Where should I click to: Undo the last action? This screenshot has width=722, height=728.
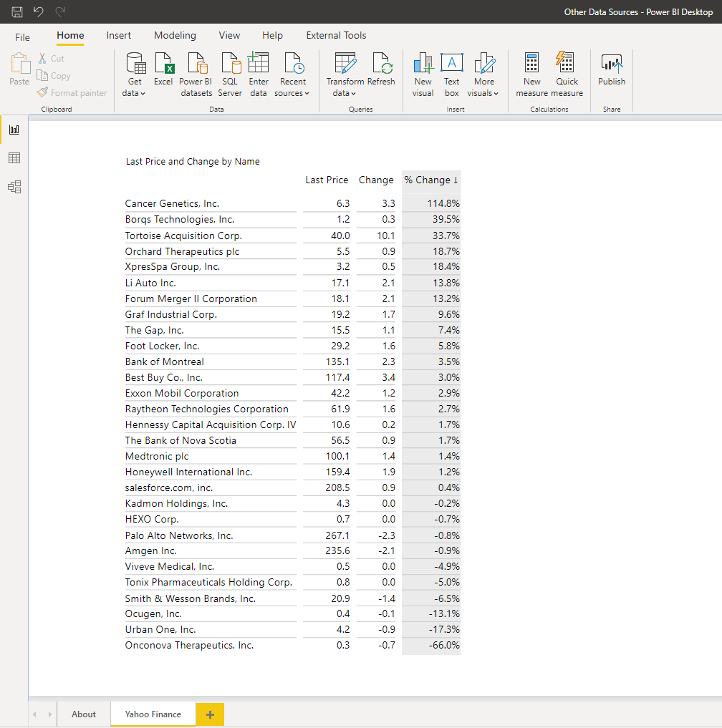pos(39,11)
